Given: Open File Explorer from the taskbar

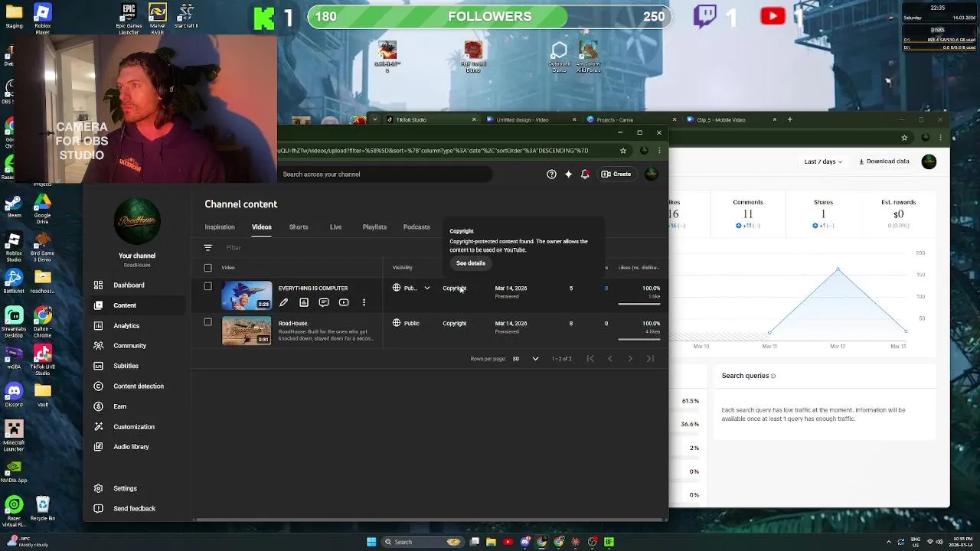Looking at the screenshot, I should pos(491,542).
